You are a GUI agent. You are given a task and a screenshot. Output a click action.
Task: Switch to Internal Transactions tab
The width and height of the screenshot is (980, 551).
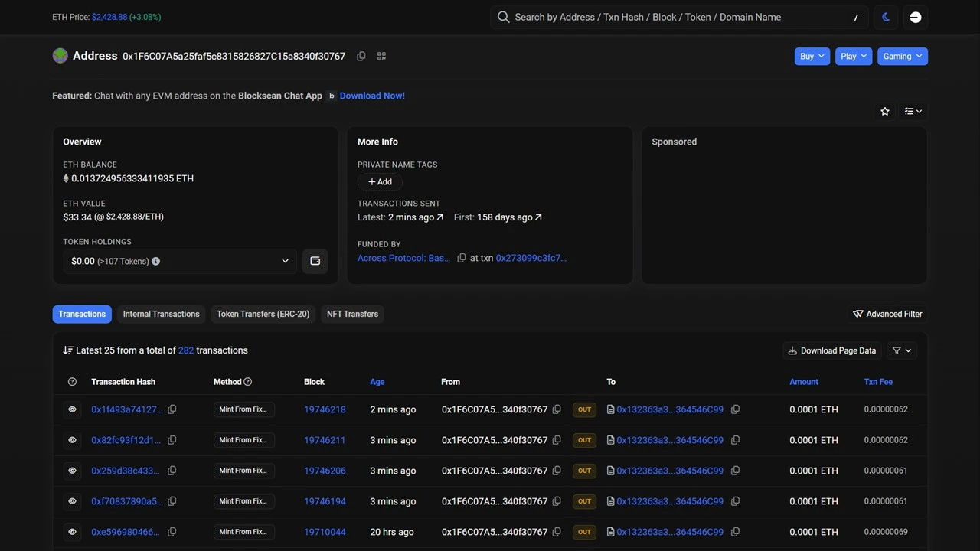[x=161, y=314]
